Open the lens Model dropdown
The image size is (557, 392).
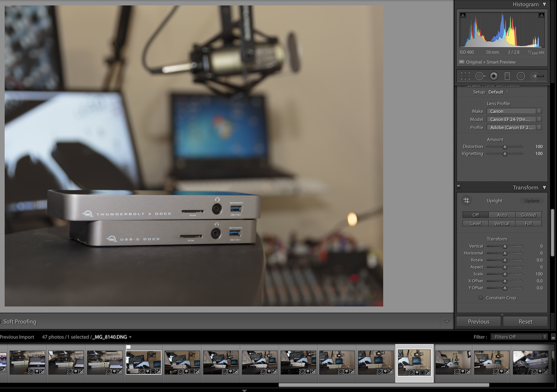(514, 119)
